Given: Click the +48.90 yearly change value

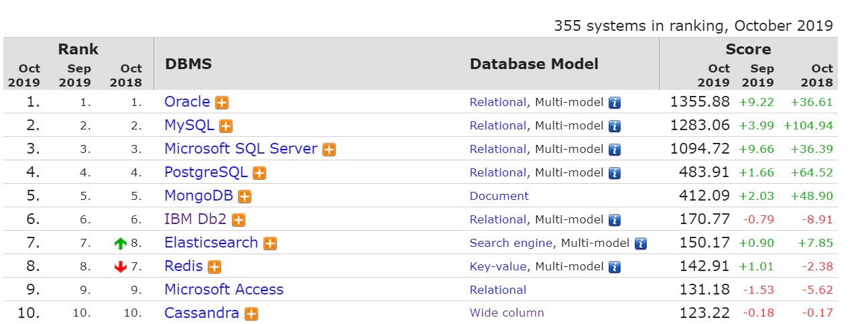Looking at the screenshot, I should [x=812, y=197].
